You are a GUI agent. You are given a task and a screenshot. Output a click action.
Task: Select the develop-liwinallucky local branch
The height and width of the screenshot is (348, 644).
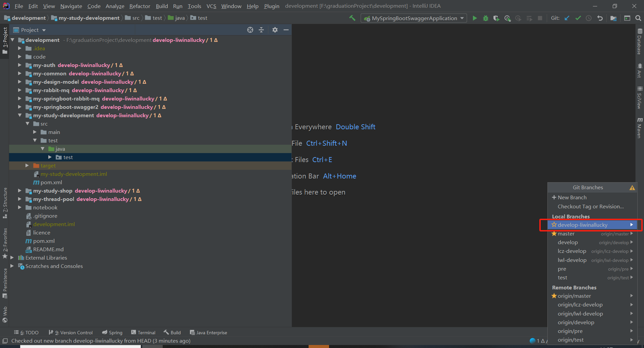592,225
